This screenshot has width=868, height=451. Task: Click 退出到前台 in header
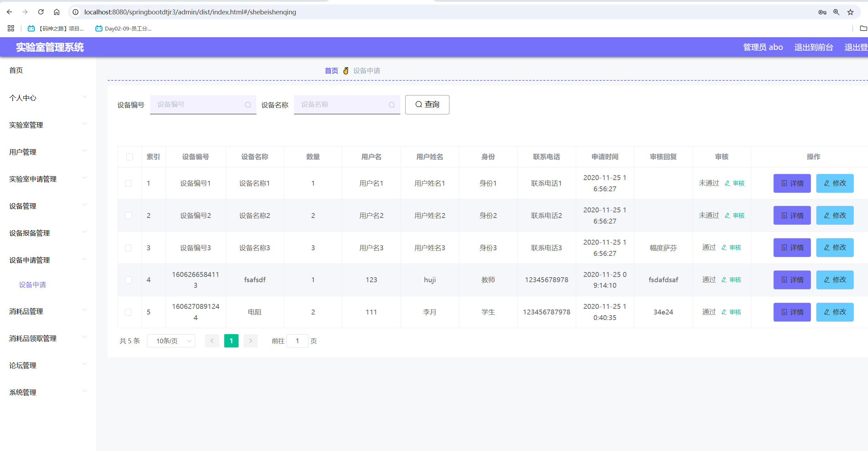click(814, 47)
